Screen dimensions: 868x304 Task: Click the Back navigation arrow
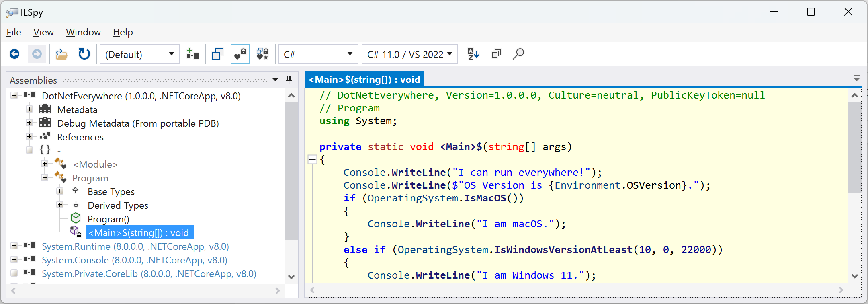coord(14,54)
